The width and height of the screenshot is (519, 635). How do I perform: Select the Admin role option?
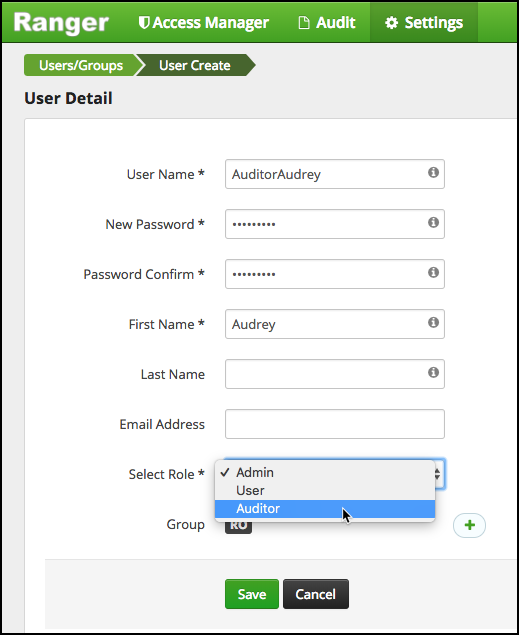(x=325, y=473)
